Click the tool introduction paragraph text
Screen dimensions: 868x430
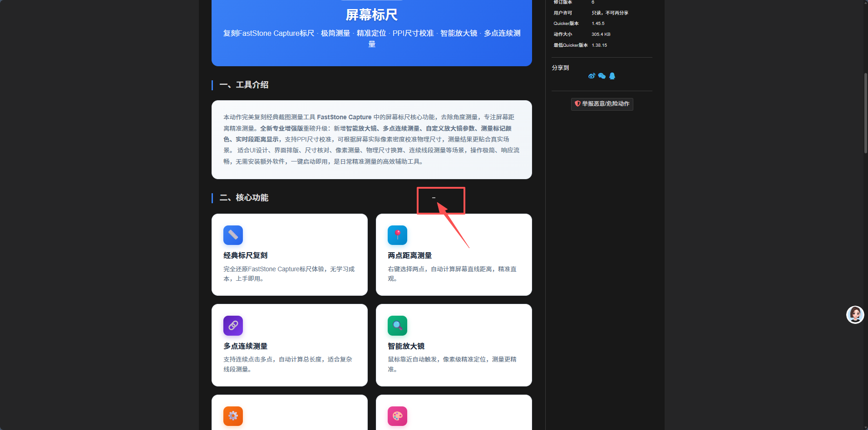tap(372, 139)
